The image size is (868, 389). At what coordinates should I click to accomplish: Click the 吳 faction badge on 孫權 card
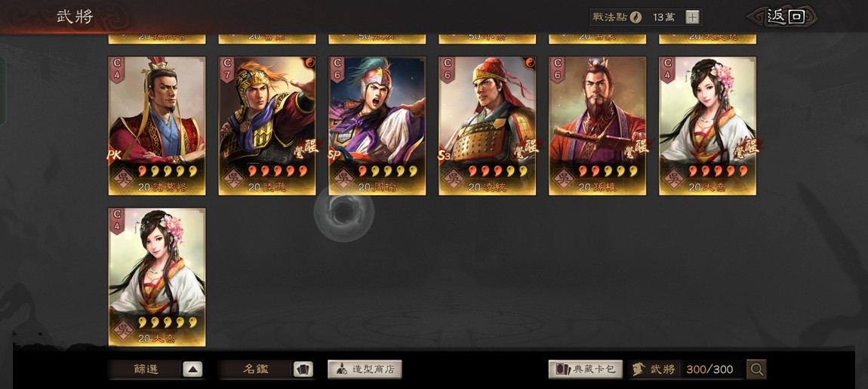point(564,178)
